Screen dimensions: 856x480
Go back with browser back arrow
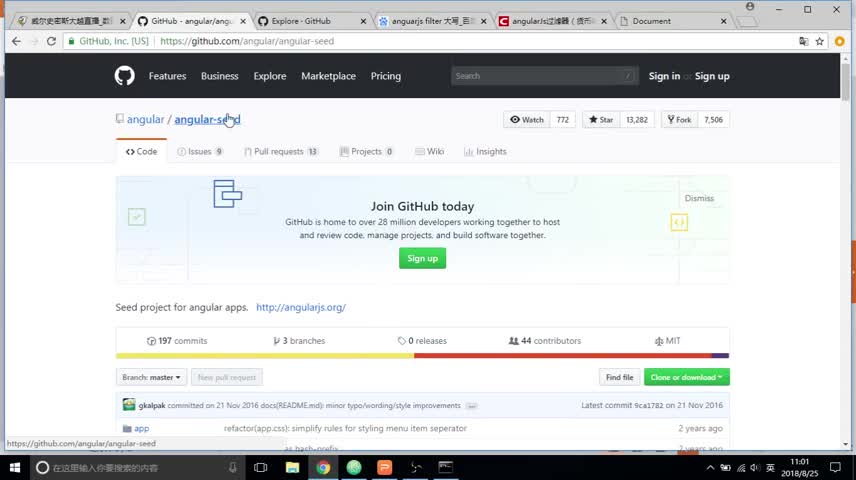[16, 41]
